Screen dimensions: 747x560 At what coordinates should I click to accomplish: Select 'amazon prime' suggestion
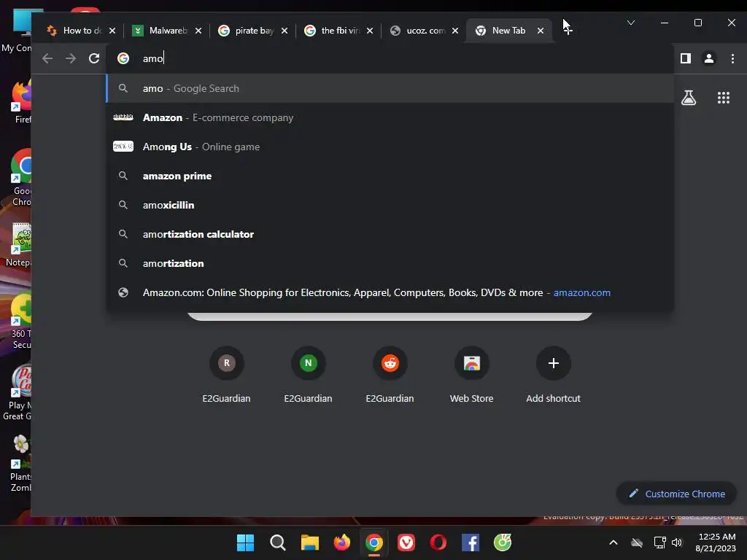(390, 176)
